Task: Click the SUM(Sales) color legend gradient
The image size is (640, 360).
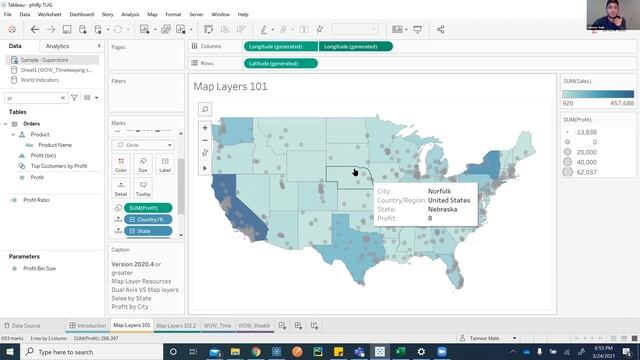Action: [x=598, y=94]
